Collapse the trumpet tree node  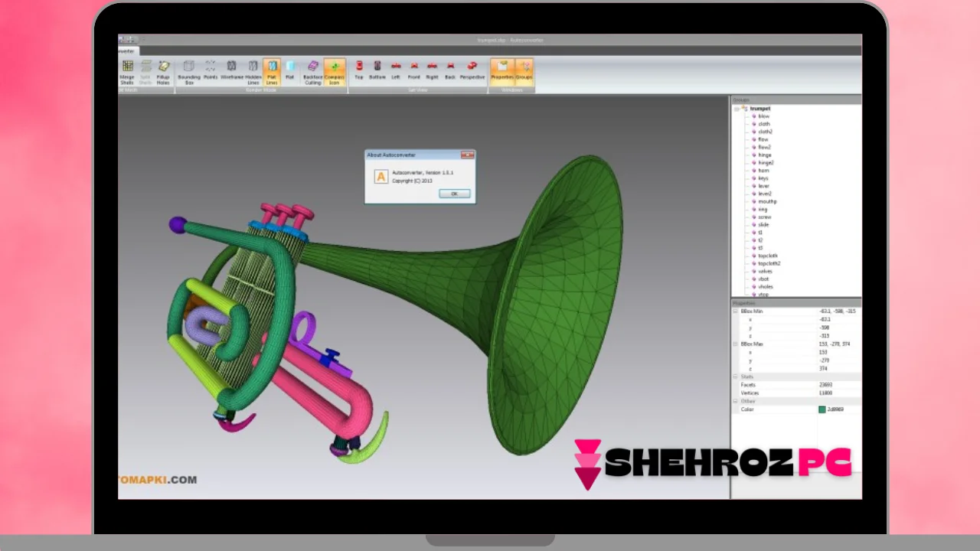coord(737,109)
